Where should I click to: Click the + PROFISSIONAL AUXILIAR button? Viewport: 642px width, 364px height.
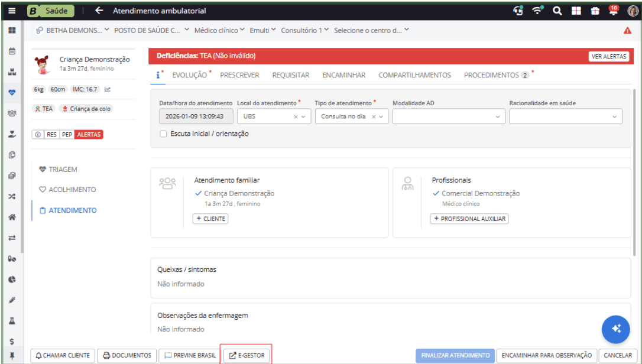(x=469, y=219)
